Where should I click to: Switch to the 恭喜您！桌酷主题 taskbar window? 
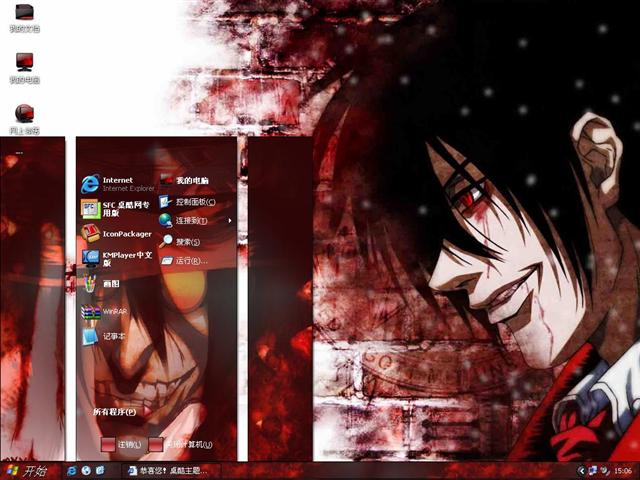tap(170, 471)
